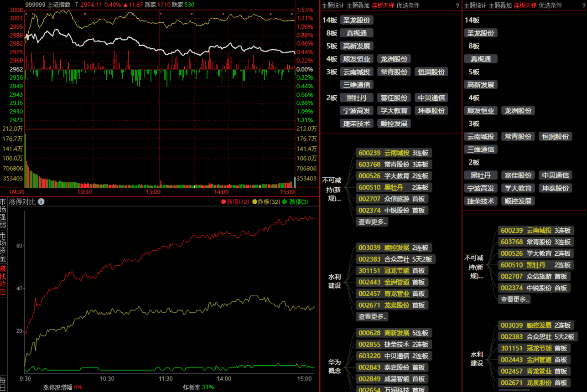Select 002374 中锐股份 首板 row in middle panel
The height and width of the screenshot is (392, 587).
[392, 210]
